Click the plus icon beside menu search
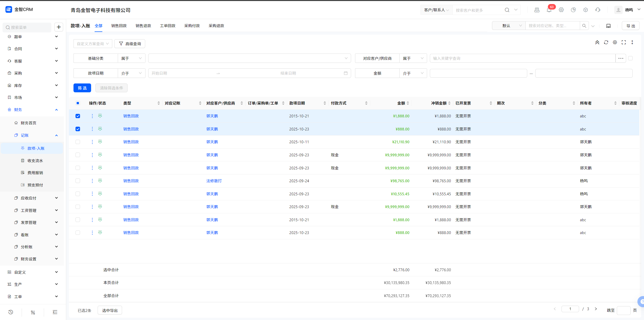Image resolution: width=644 pixels, height=320 pixels. tap(59, 27)
